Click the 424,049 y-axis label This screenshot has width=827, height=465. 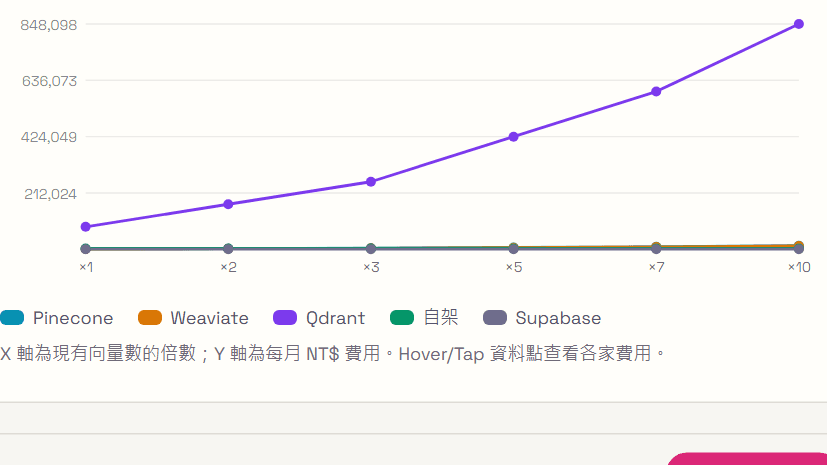pyautogui.click(x=49, y=137)
